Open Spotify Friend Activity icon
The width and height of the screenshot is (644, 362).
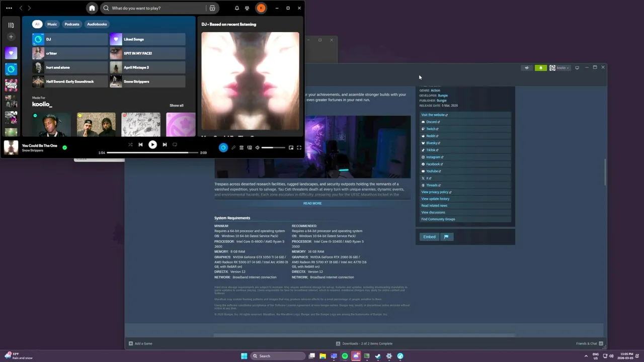click(247, 8)
